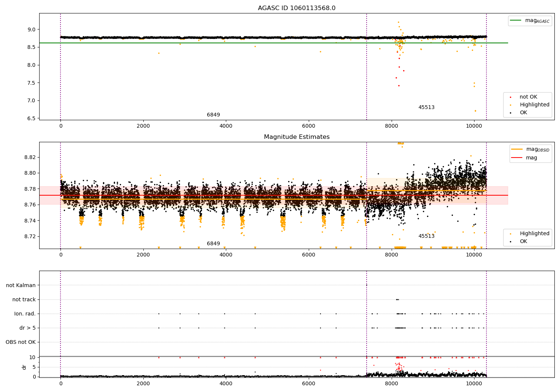This screenshot has height=392, width=560.
Task: Click y-axis tick '7.0' on top plot
Action: pyautogui.click(x=31, y=100)
